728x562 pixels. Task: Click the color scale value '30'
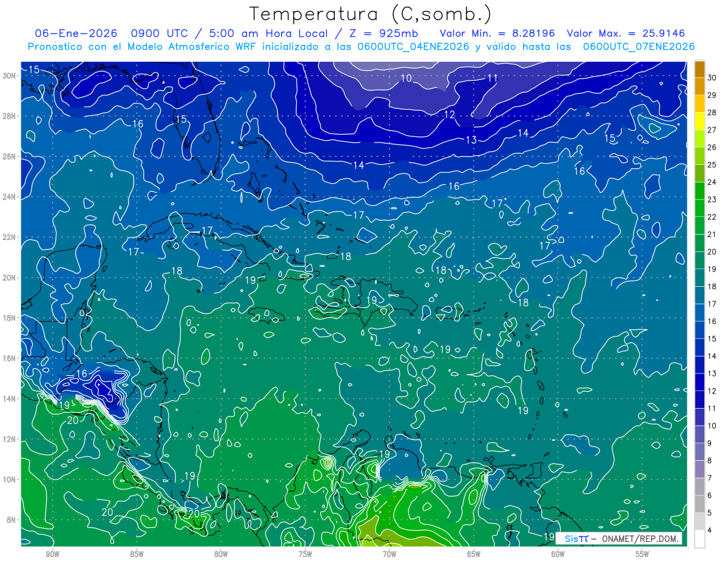tap(712, 78)
